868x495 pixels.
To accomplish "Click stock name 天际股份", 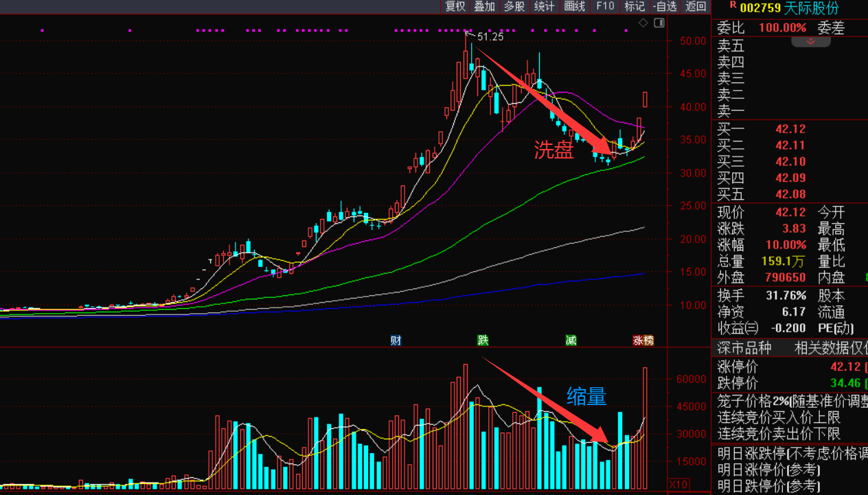I will [x=812, y=8].
